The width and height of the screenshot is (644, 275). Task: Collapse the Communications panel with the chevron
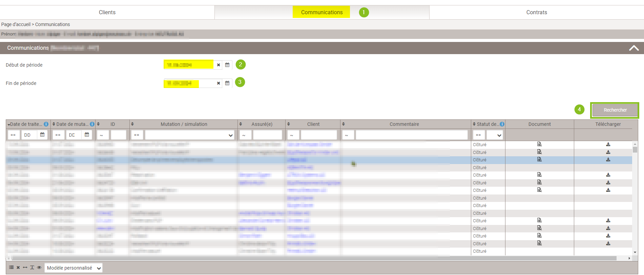[x=634, y=48]
